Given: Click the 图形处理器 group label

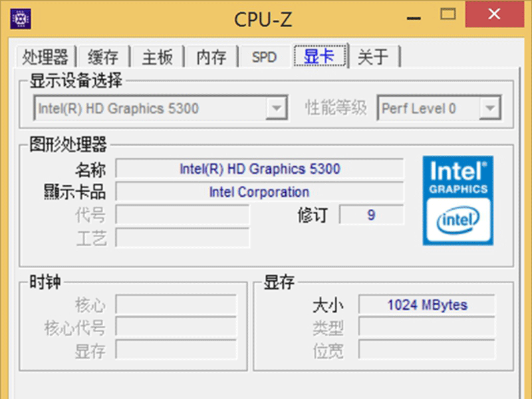Looking at the screenshot, I should click(x=68, y=144).
